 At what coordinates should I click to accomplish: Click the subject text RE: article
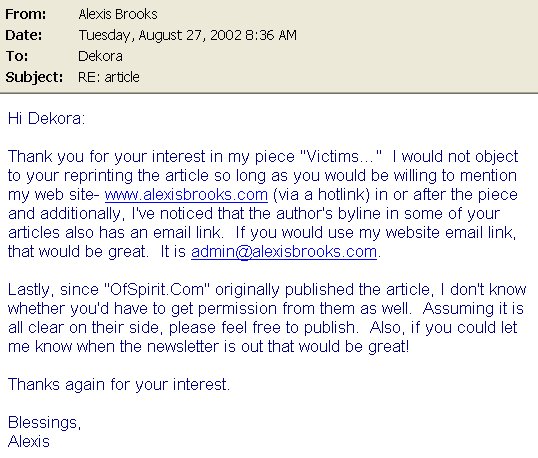click(x=108, y=77)
